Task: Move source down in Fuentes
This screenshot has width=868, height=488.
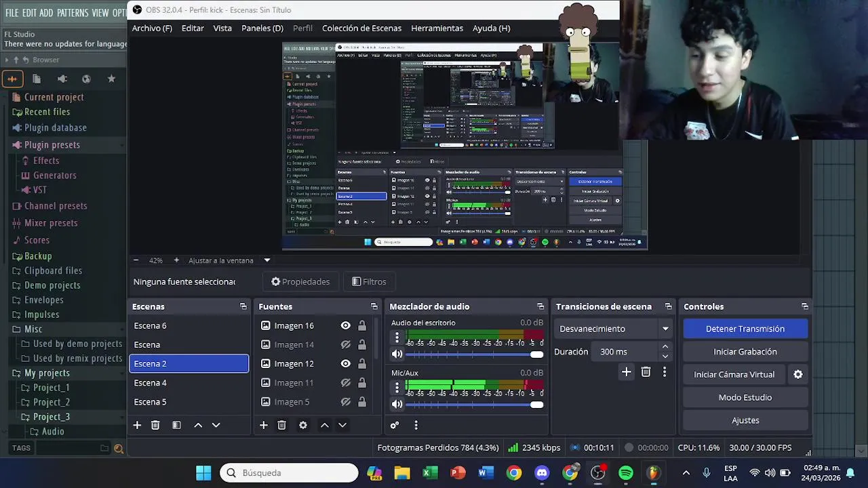Action: 342,425
